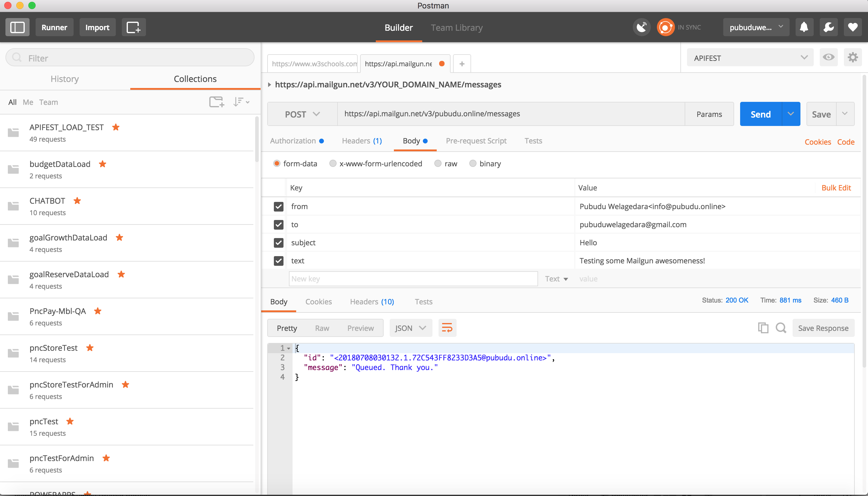Open the POST method dropdown

tap(303, 114)
